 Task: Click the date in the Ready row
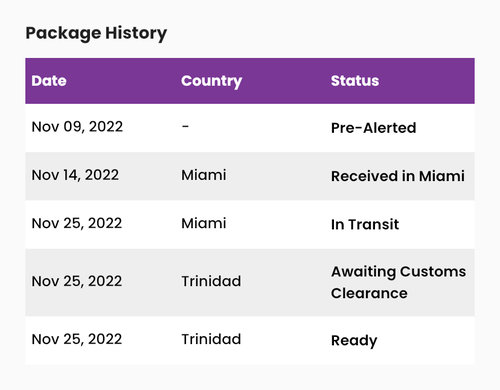[x=77, y=340]
